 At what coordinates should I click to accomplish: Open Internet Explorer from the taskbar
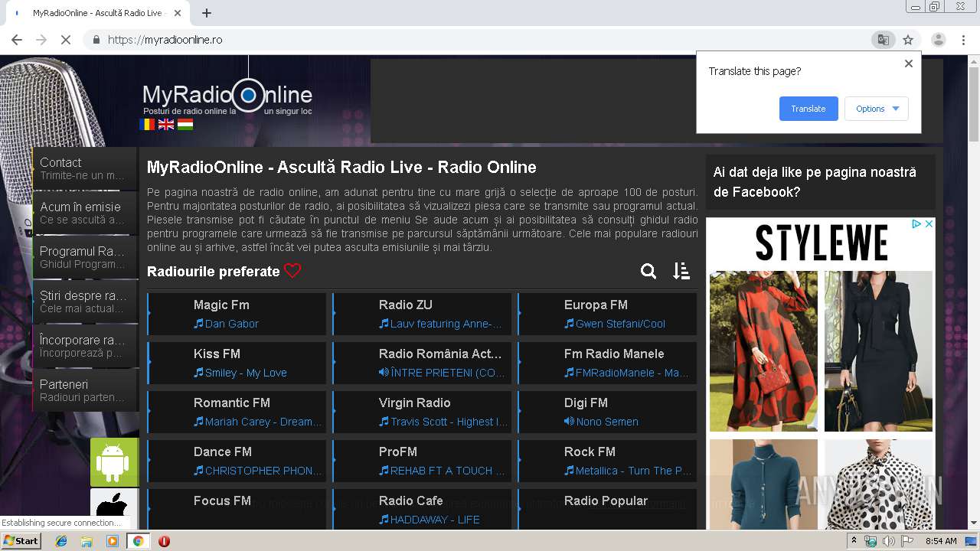pos(61,541)
